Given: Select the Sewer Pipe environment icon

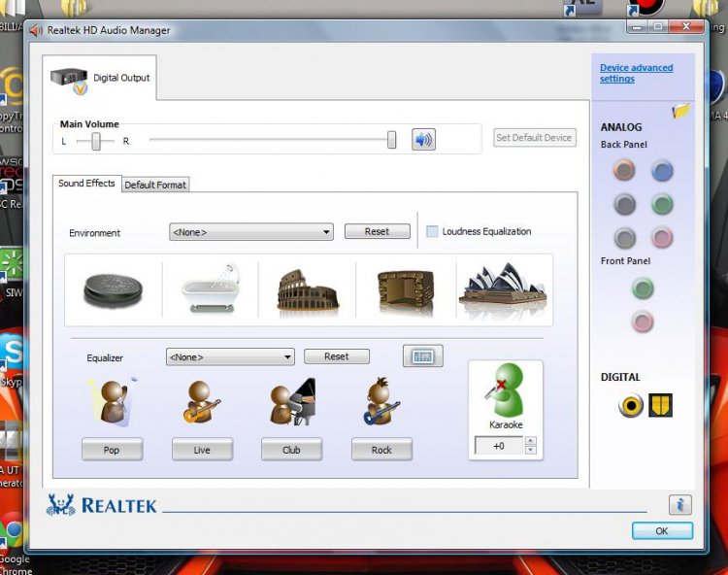Looking at the screenshot, I should [114, 289].
